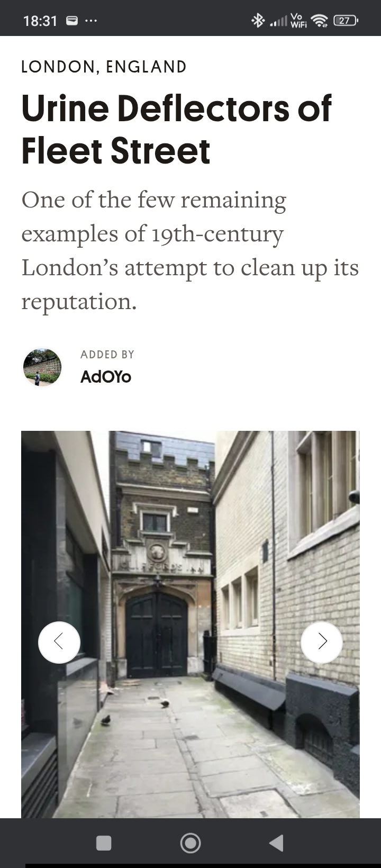Tap the Wi-Fi status icon

pos(320,21)
